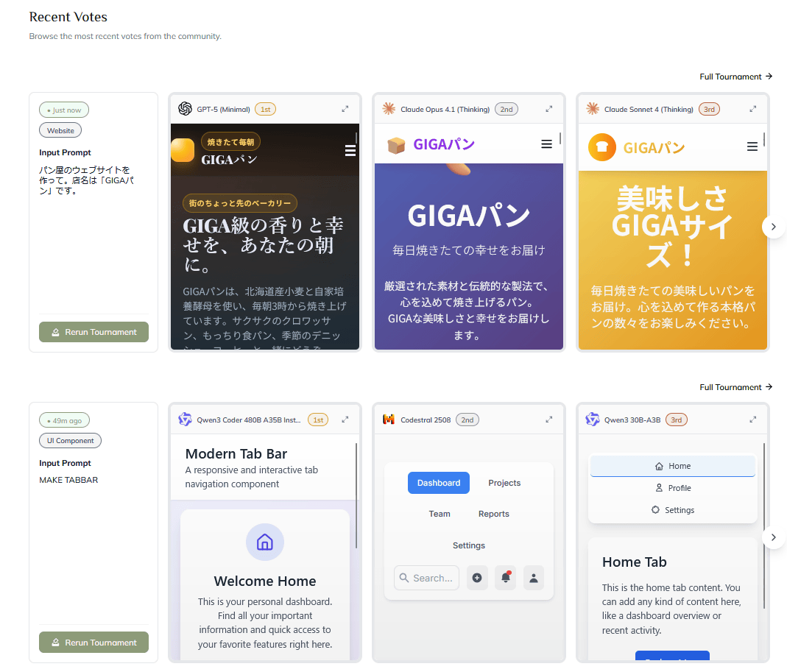Open Full Tournament link above first row
The image size is (787, 672).
point(735,77)
